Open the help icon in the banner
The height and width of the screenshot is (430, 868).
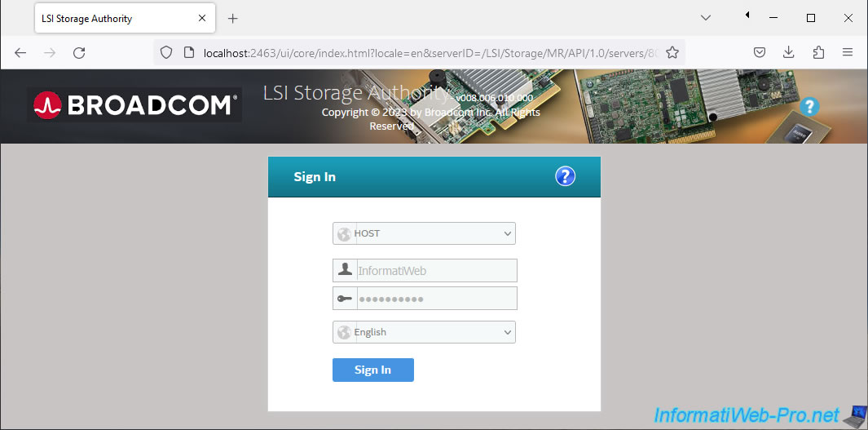[x=809, y=106]
